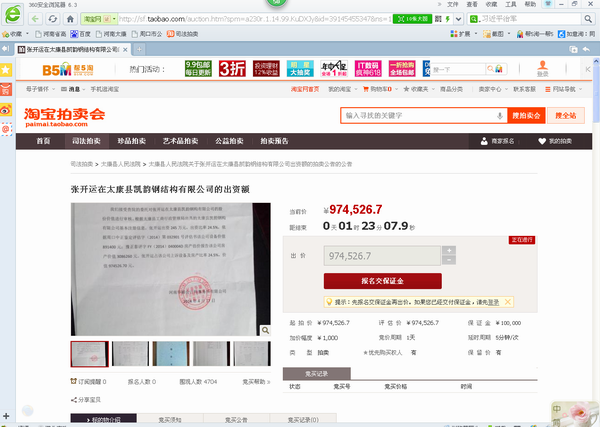The width and height of the screenshot is (600, 427).
Task: Expand the 我的淘宝 dropdown
Action: (356, 89)
